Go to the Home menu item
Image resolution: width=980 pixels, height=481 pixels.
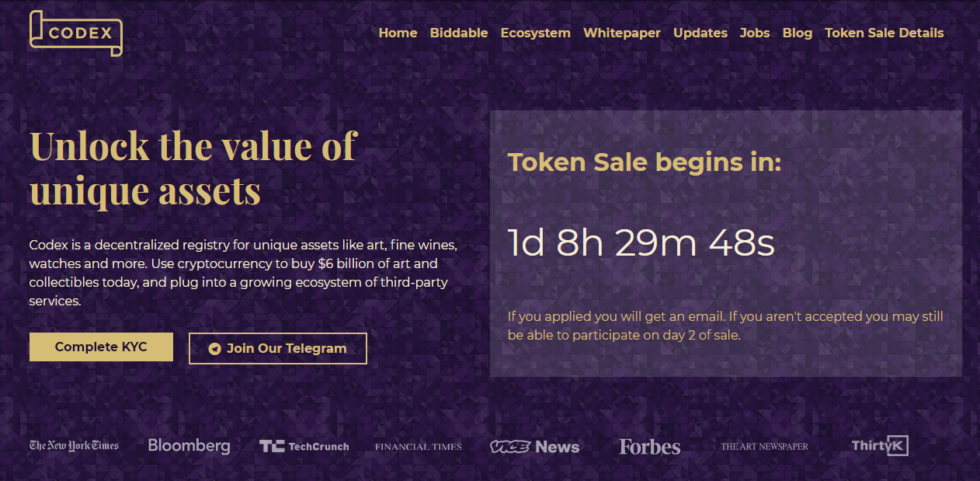pyautogui.click(x=398, y=33)
